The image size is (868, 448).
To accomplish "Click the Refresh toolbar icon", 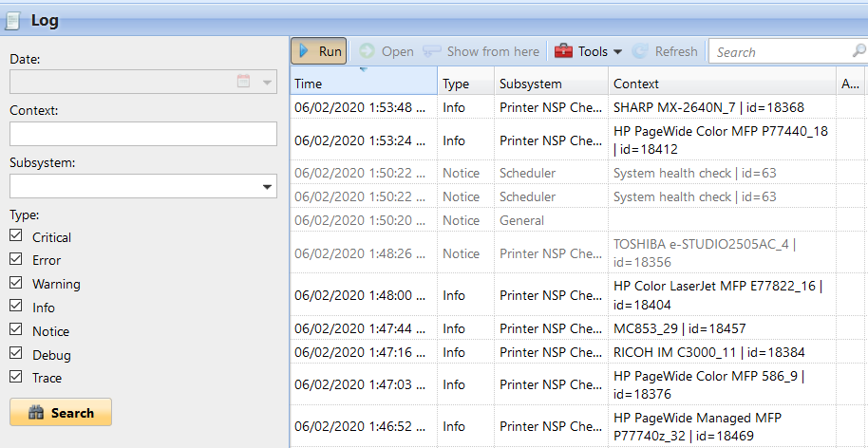I will click(641, 51).
